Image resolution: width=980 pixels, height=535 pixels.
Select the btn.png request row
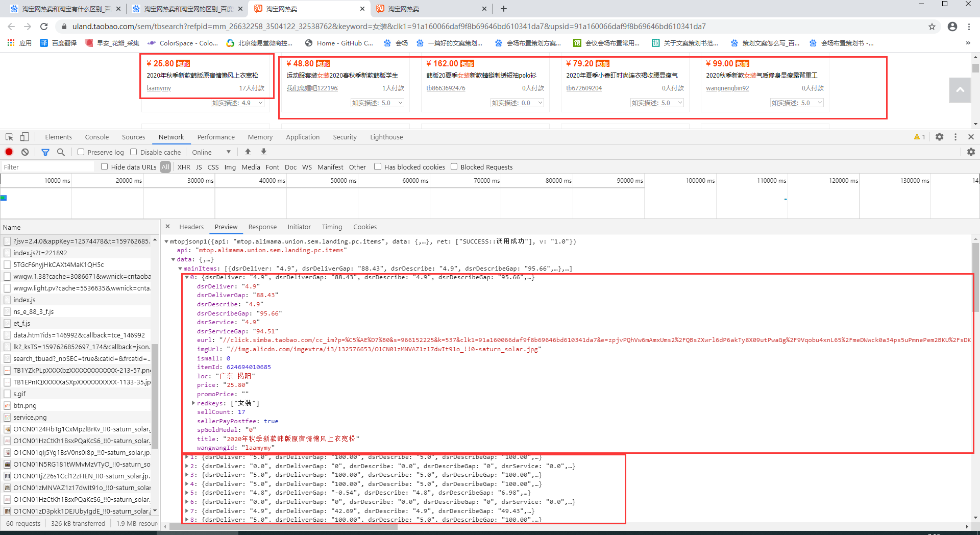(77, 405)
